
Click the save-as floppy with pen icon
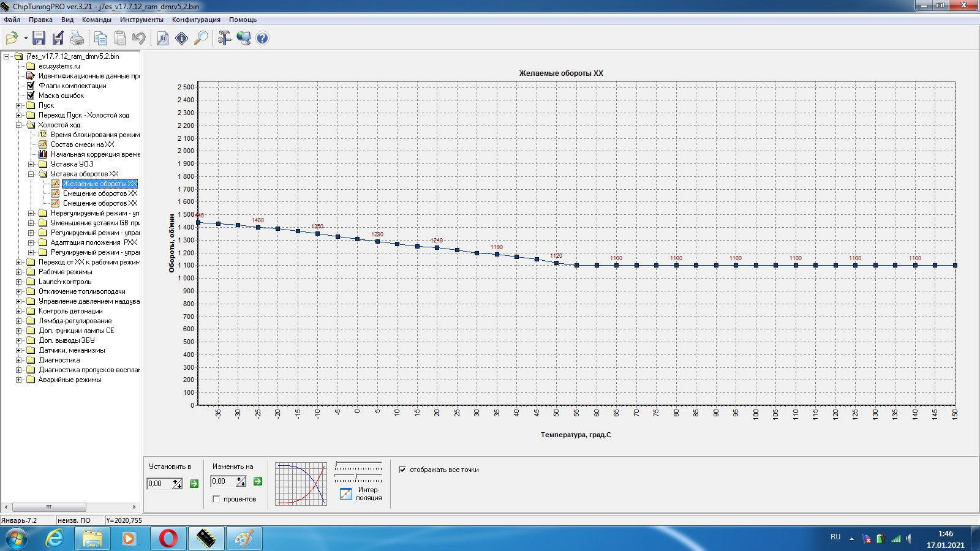(x=58, y=39)
